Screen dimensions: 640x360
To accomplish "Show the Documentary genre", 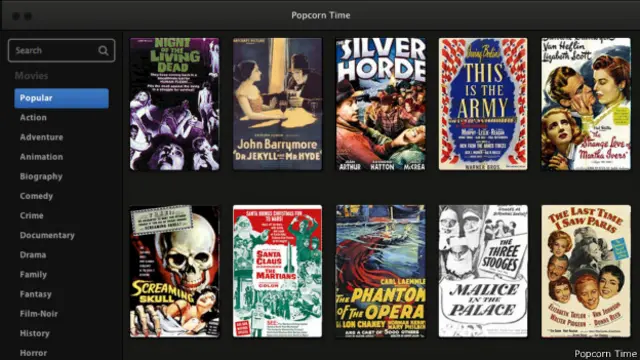I will point(47,236).
